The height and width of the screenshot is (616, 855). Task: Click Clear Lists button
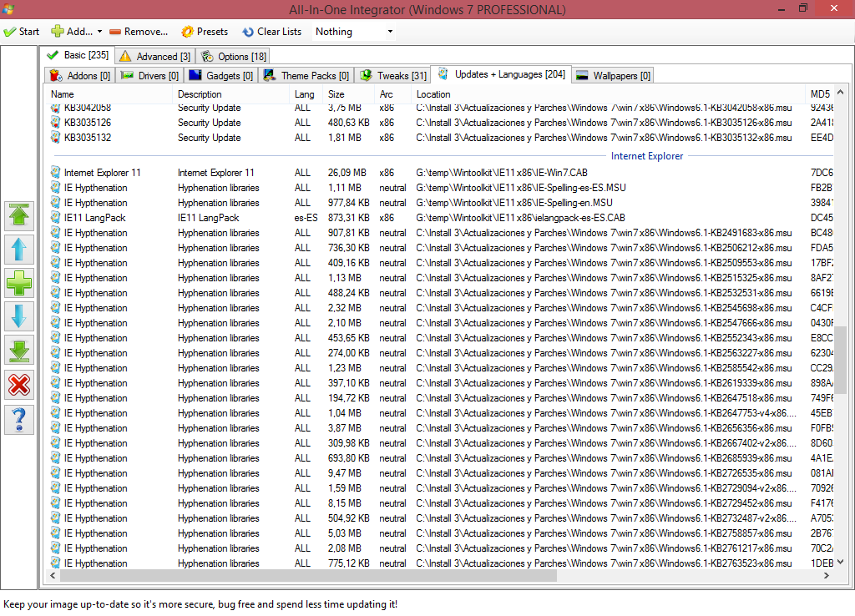click(x=272, y=32)
